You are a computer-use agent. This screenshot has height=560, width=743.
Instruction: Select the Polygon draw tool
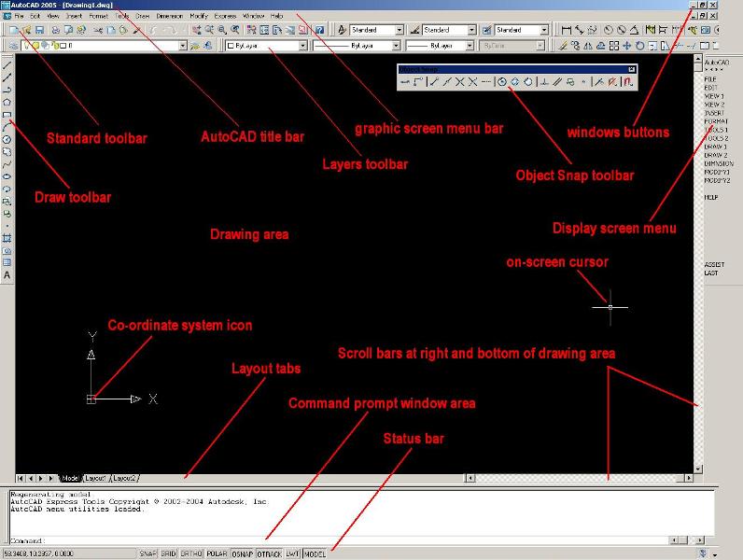[7, 102]
